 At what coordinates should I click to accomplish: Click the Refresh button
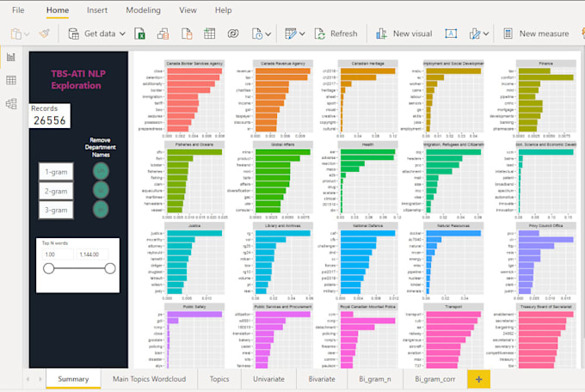coord(336,34)
